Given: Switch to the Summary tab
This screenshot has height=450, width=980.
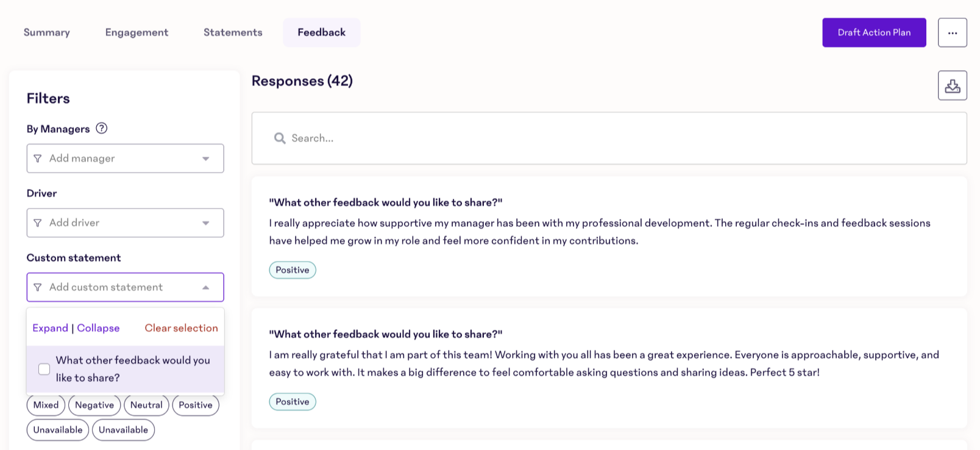Looking at the screenshot, I should [x=47, y=33].
